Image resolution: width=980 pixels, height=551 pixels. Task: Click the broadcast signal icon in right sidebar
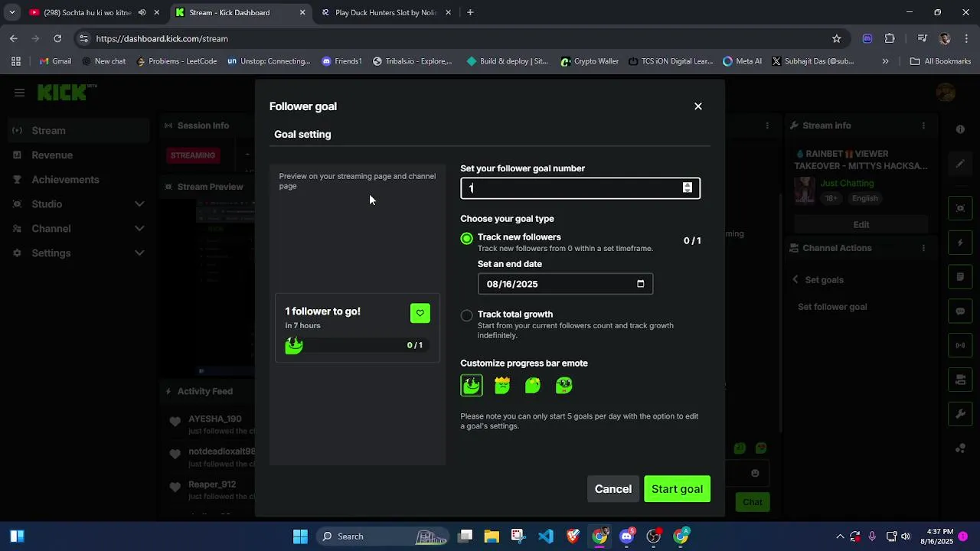click(x=960, y=345)
